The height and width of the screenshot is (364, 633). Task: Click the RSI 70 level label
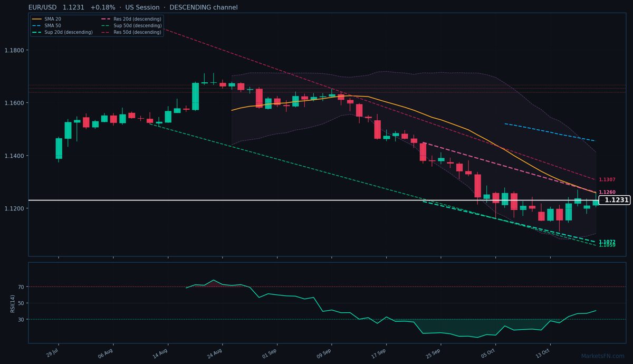coord(21,287)
